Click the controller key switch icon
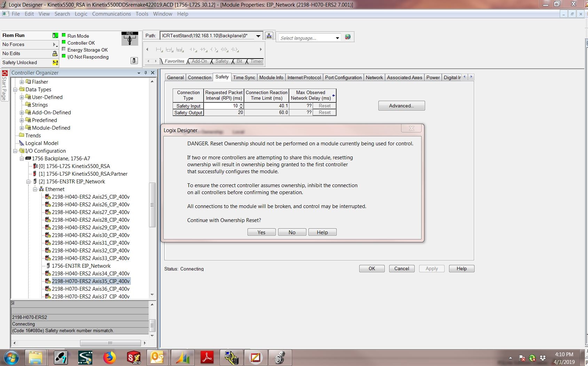This screenshot has height=366, width=588. pyautogui.click(x=130, y=39)
